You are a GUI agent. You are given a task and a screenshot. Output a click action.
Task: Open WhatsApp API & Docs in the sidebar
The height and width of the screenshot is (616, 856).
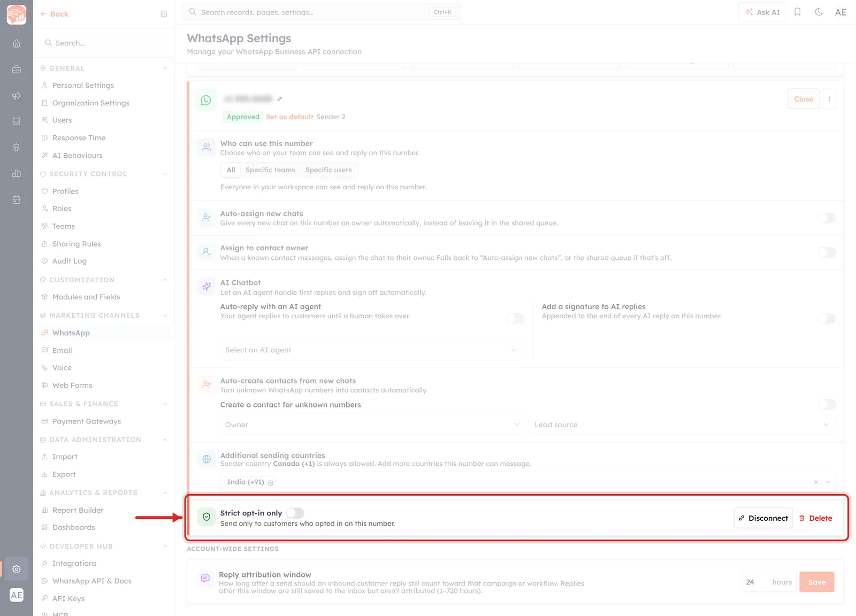click(92, 581)
